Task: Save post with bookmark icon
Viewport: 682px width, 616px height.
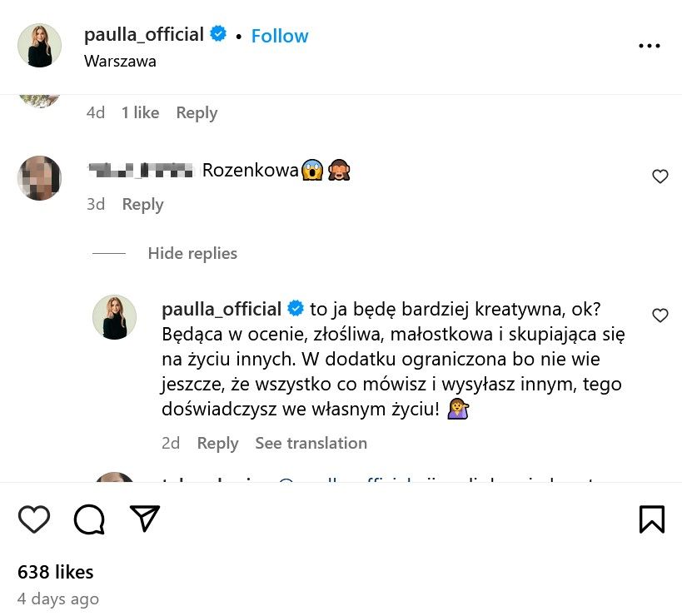Action: (x=652, y=519)
